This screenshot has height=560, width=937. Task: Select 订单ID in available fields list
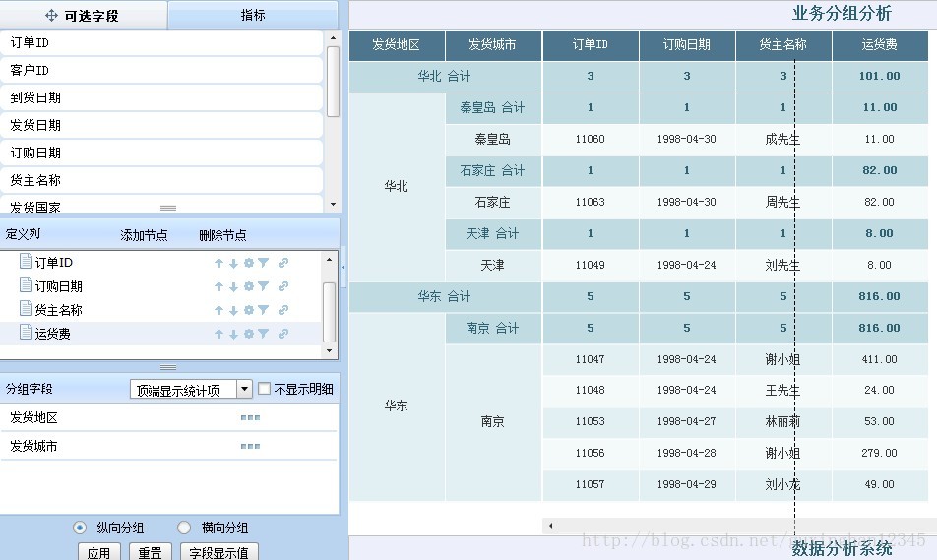[161, 42]
